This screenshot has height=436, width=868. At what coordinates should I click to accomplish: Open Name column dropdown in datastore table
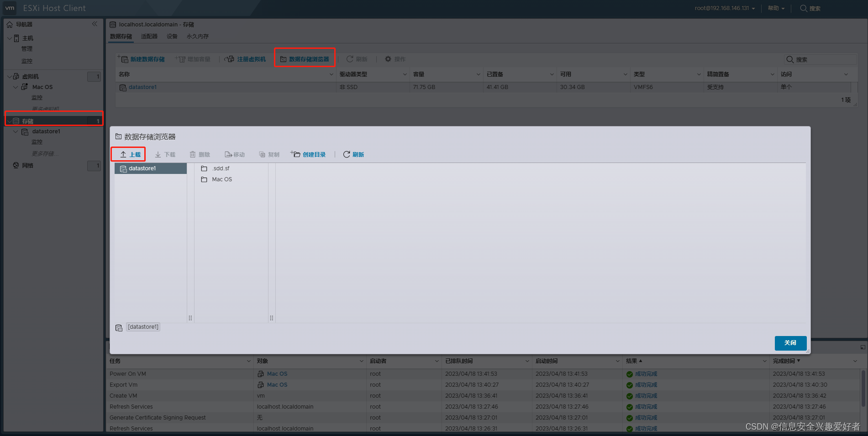[331, 74]
